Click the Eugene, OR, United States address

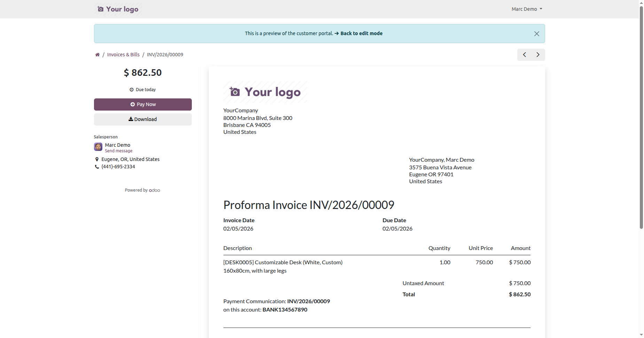(131, 159)
